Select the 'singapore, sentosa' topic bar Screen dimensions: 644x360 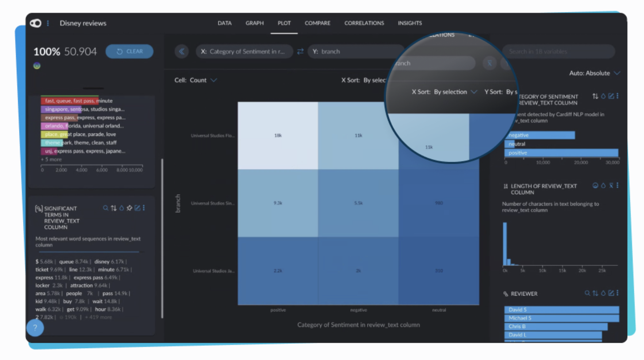(x=62, y=109)
